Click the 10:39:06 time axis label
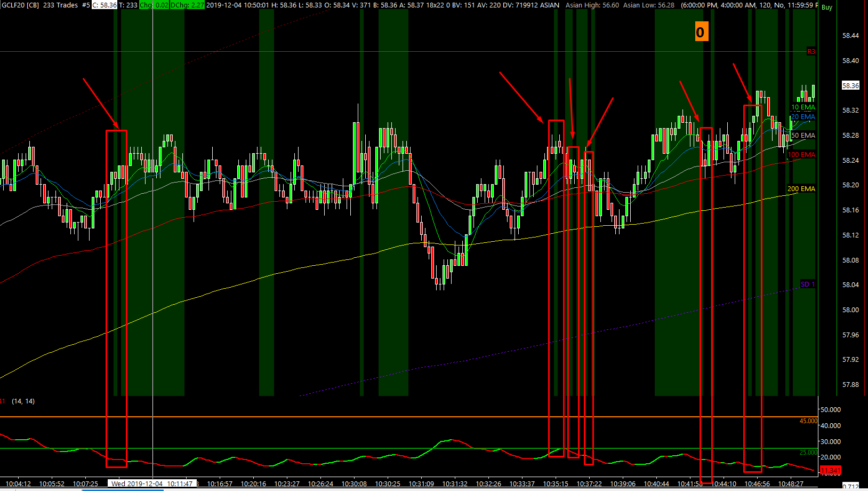The image size is (868, 491). click(x=623, y=484)
